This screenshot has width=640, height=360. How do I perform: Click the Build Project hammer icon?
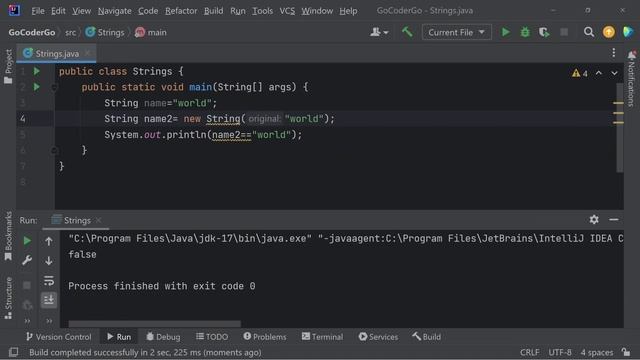pyautogui.click(x=407, y=32)
